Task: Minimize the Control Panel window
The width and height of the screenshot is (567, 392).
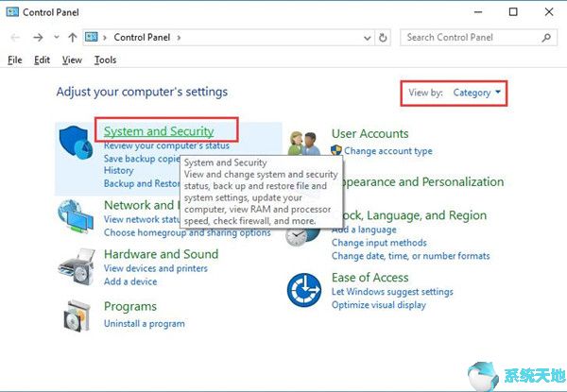Action: pyautogui.click(x=478, y=12)
